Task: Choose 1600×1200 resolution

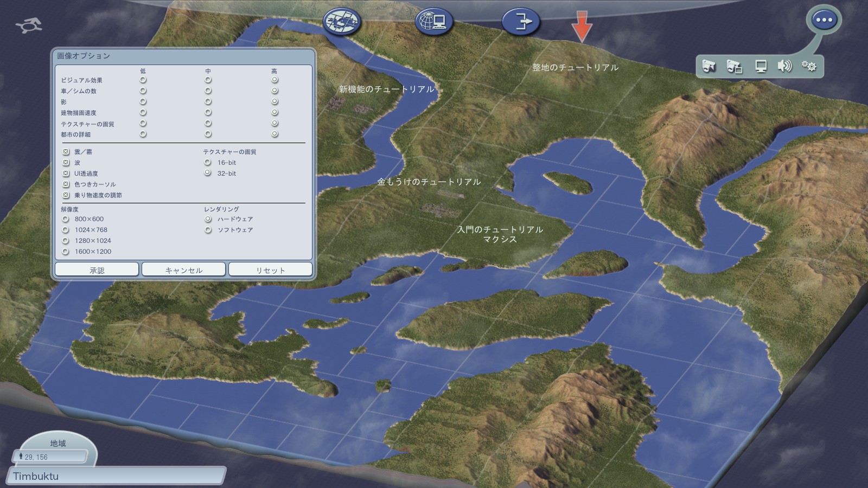Action: (x=66, y=252)
